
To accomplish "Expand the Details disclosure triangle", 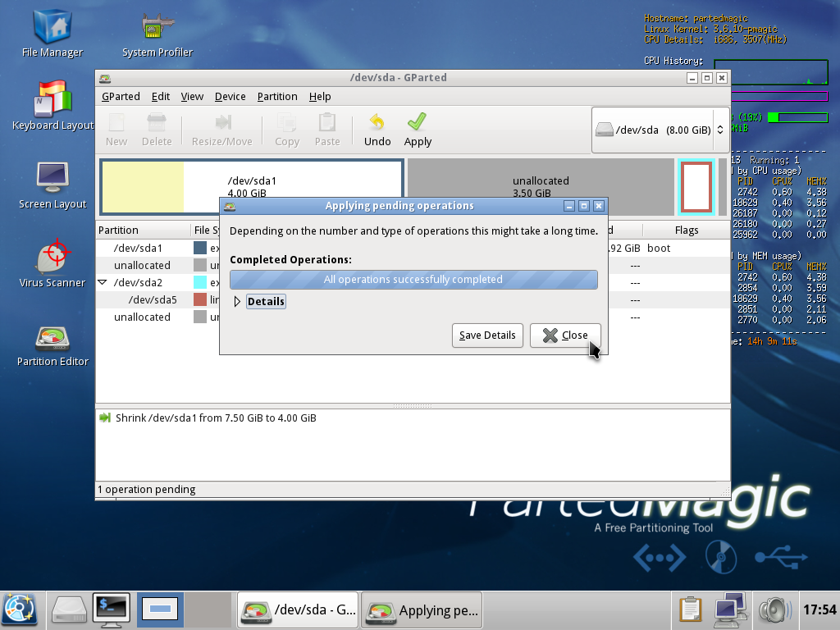I will coord(237,302).
